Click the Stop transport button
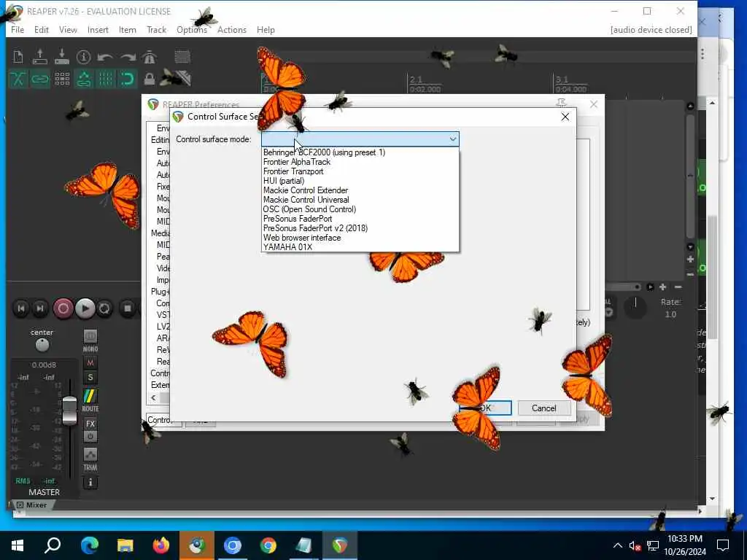Viewport: 747px width, 560px height. click(127, 308)
